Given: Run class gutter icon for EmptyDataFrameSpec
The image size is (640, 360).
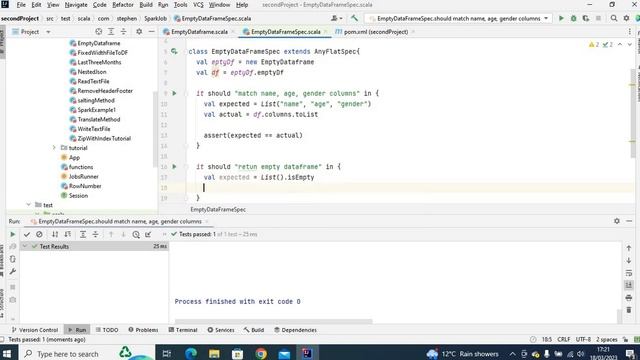Looking at the screenshot, I should (x=174, y=51).
